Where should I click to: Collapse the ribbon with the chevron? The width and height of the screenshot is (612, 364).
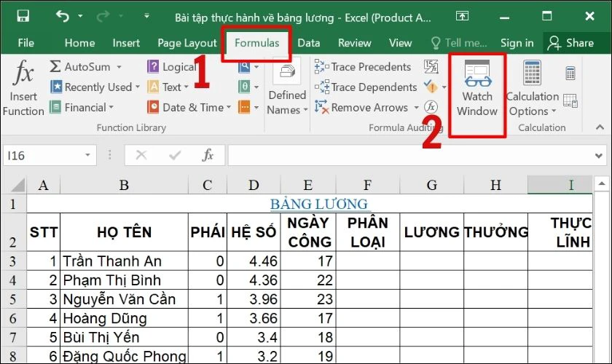[600, 127]
